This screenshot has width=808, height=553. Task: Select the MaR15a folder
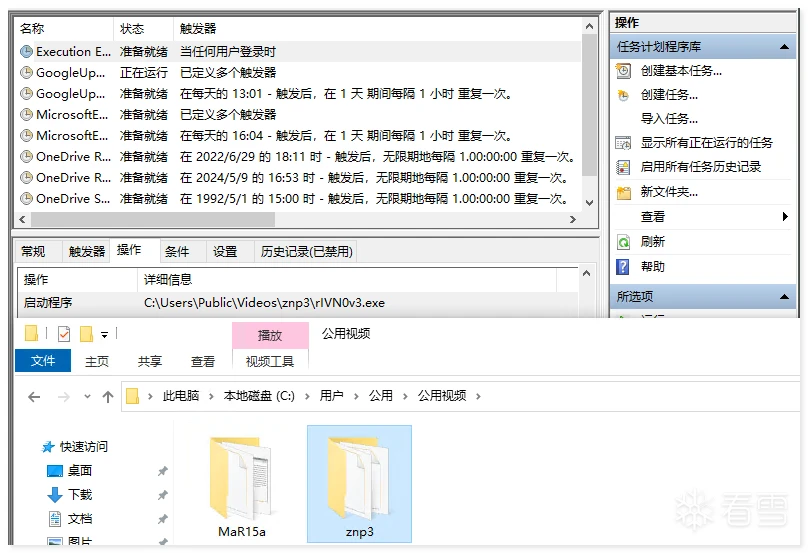pos(241,486)
